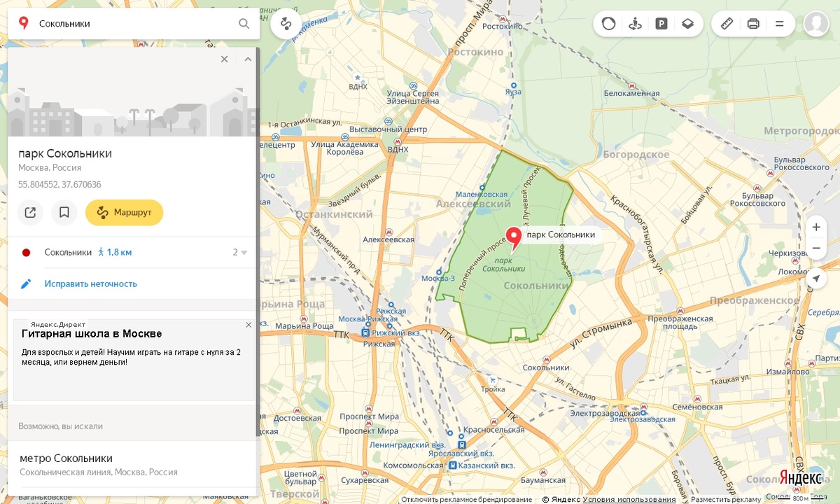The width and height of the screenshot is (840, 504).
Task: Click the парк Сокольники title text
Action: [x=65, y=153]
